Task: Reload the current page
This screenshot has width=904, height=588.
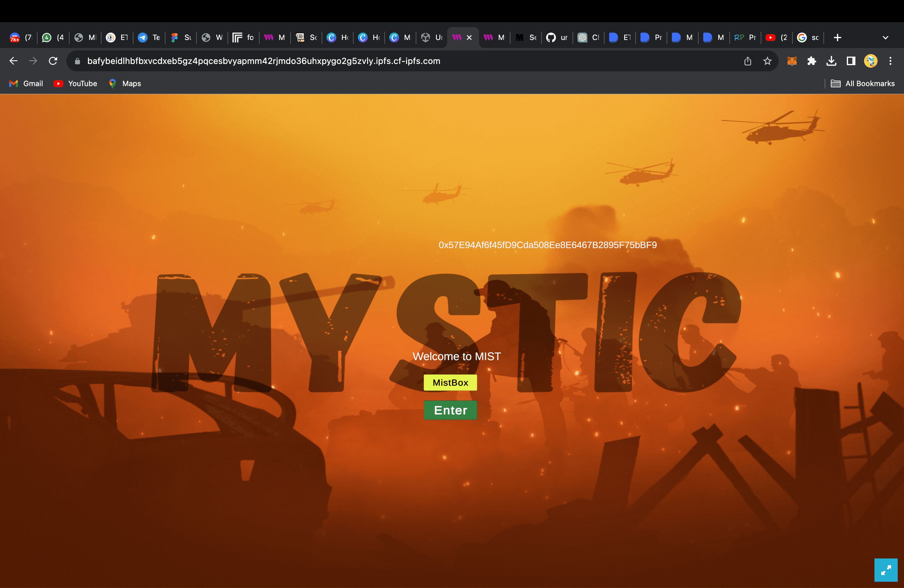Action: [x=53, y=61]
